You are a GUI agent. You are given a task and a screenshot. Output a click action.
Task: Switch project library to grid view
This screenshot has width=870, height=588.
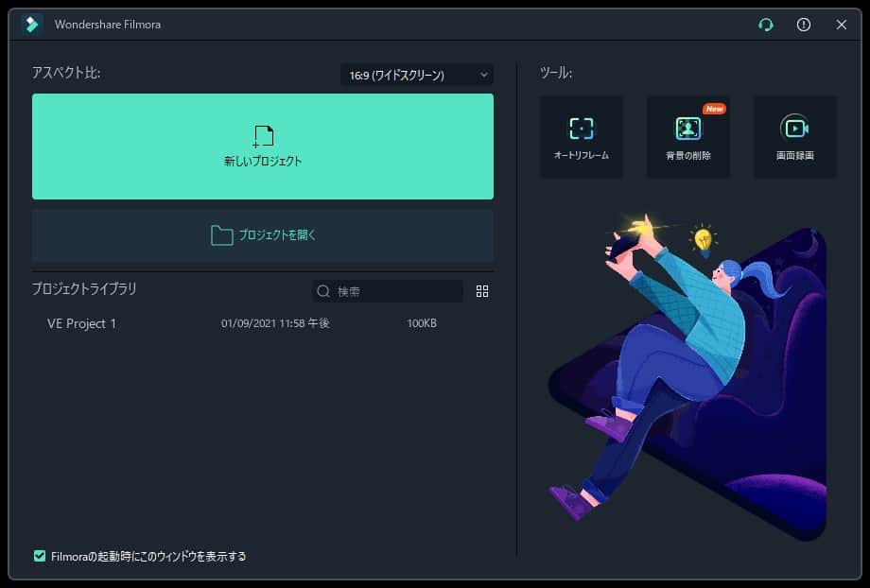coord(482,291)
